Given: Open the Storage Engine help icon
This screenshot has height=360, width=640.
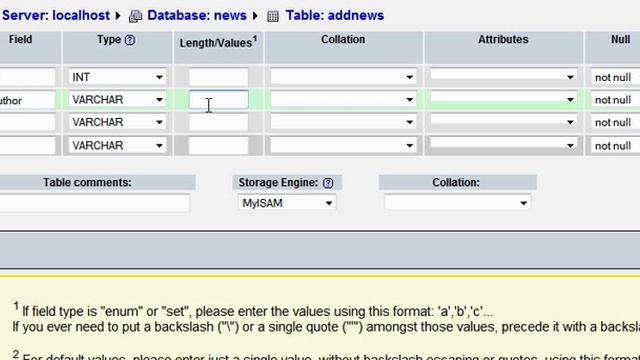Looking at the screenshot, I should 328,183.
